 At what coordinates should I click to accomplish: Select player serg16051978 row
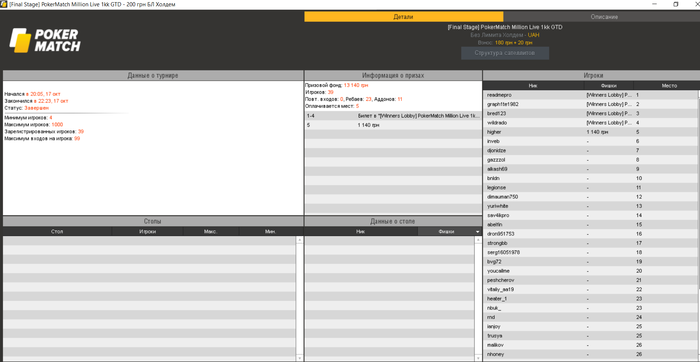click(x=589, y=252)
